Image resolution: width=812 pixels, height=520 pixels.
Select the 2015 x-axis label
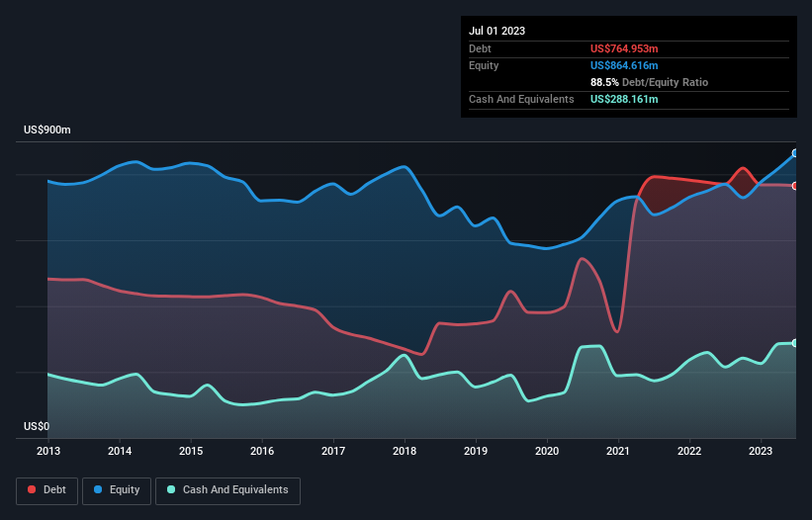pos(191,451)
